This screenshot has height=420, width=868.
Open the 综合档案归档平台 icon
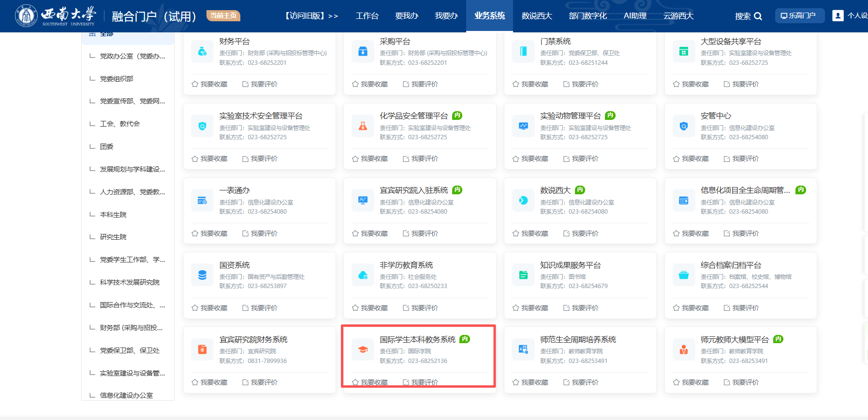coord(683,275)
